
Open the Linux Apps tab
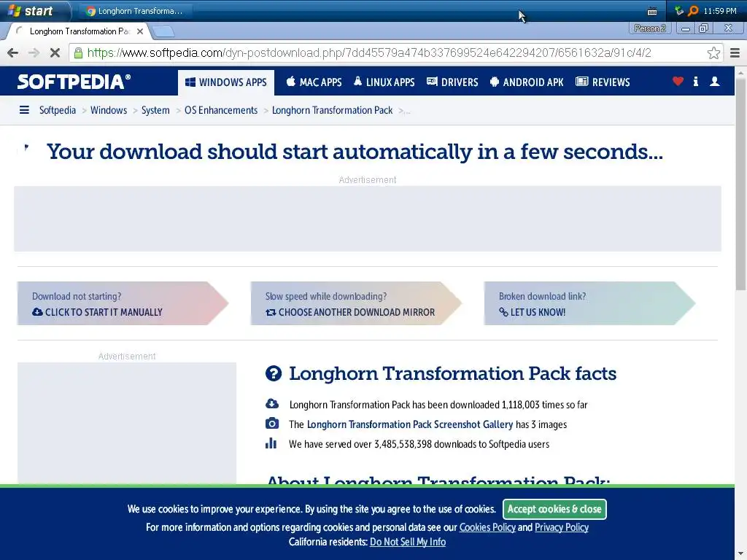click(x=384, y=82)
